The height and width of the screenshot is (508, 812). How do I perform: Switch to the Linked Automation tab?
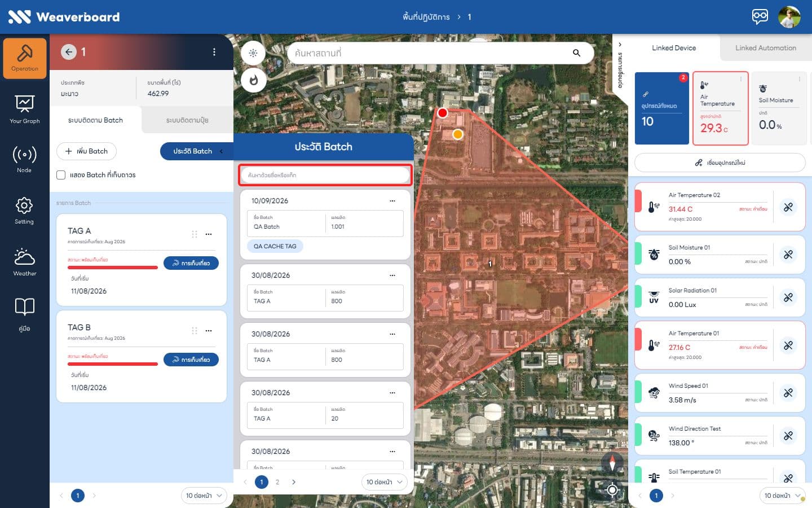pyautogui.click(x=766, y=48)
